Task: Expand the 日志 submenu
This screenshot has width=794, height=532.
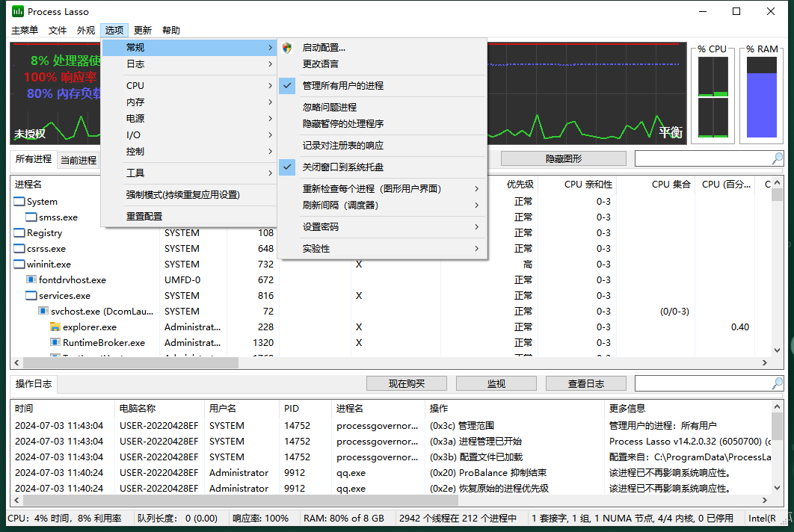Action: (189, 64)
